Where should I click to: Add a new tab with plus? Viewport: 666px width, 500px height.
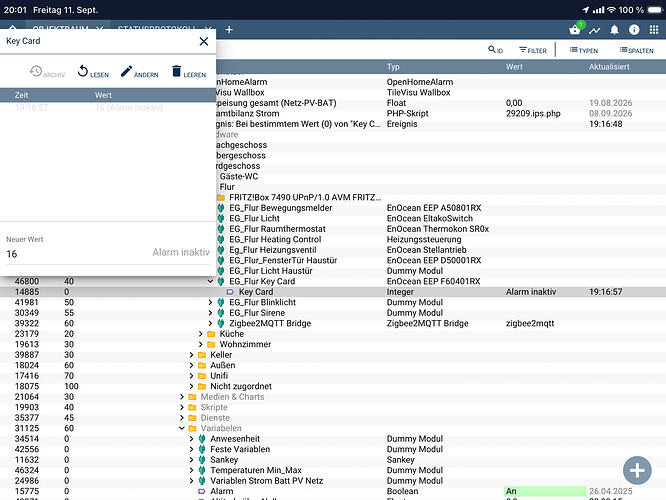click(229, 30)
